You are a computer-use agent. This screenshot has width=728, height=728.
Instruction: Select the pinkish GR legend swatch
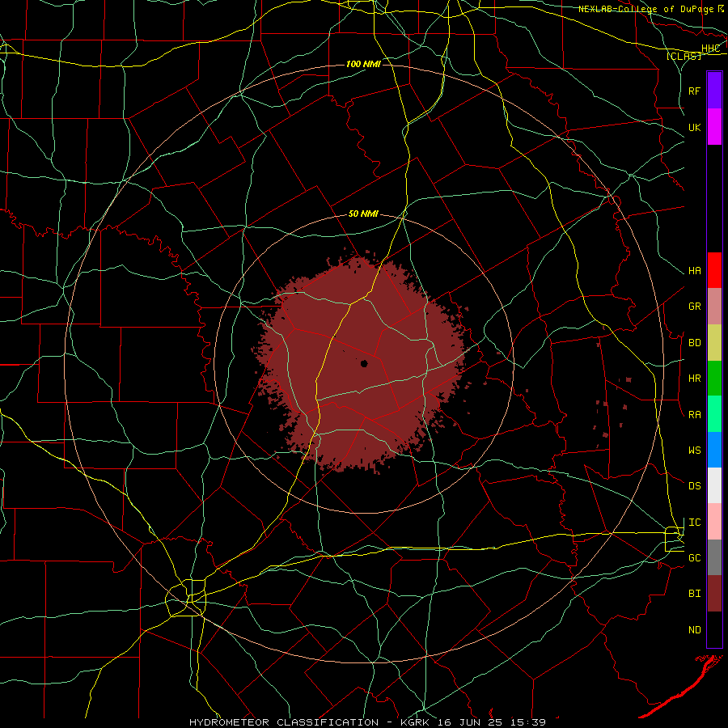coord(714,307)
